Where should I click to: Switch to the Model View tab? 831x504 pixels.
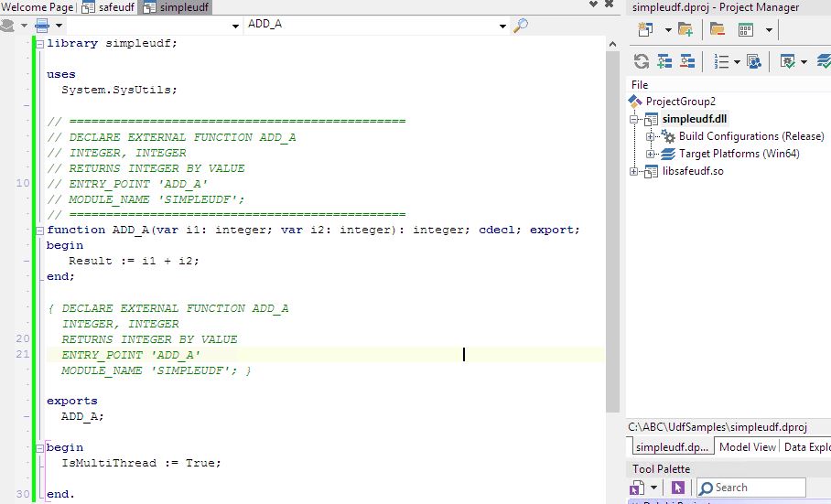click(x=747, y=447)
